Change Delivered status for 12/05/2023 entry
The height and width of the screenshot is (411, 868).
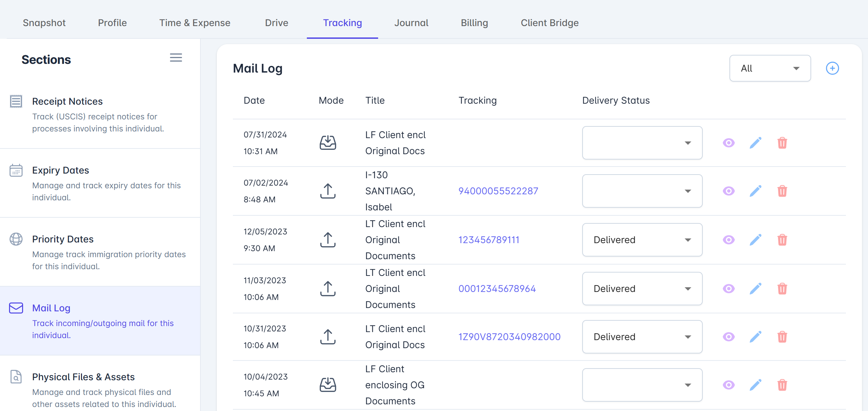(642, 240)
